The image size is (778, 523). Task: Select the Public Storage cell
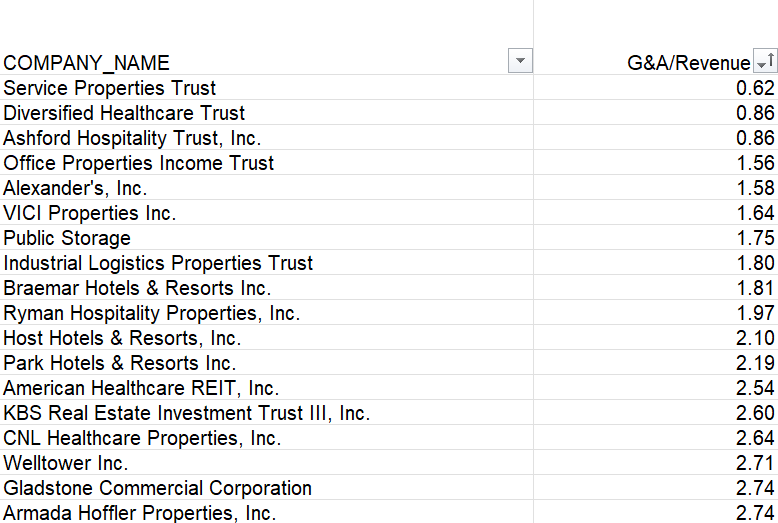(x=67, y=238)
